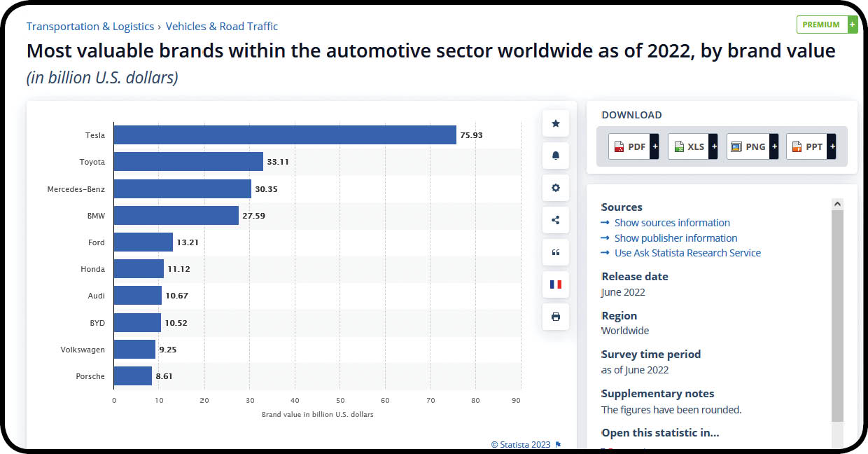This screenshot has height=454, width=868.
Task: Click the Supplementary notes heading
Action: (x=658, y=394)
